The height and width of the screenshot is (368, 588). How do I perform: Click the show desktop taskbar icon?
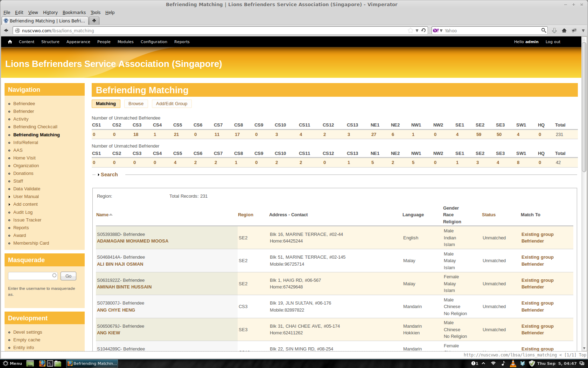point(30,363)
